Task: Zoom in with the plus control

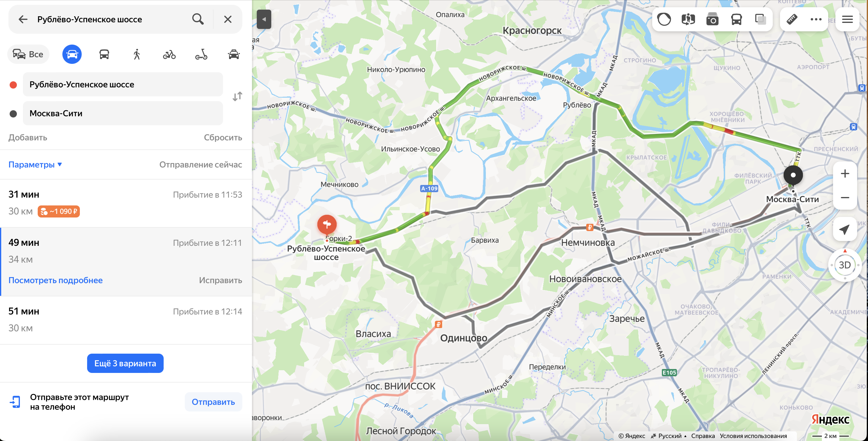Action: pyautogui.click(x=844, y=174)
